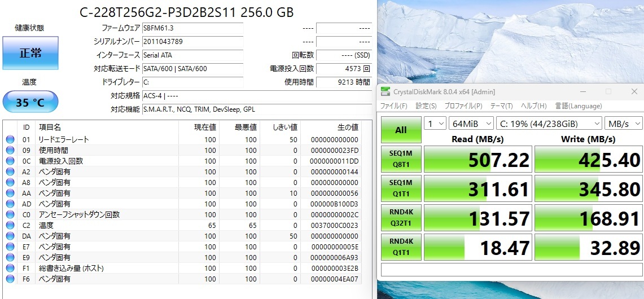Image resolution: width=644 pixels, height=299 pixels.
Task: Click RND4K Q1T1 read result 18.47
Action: [x=478, y=247]
